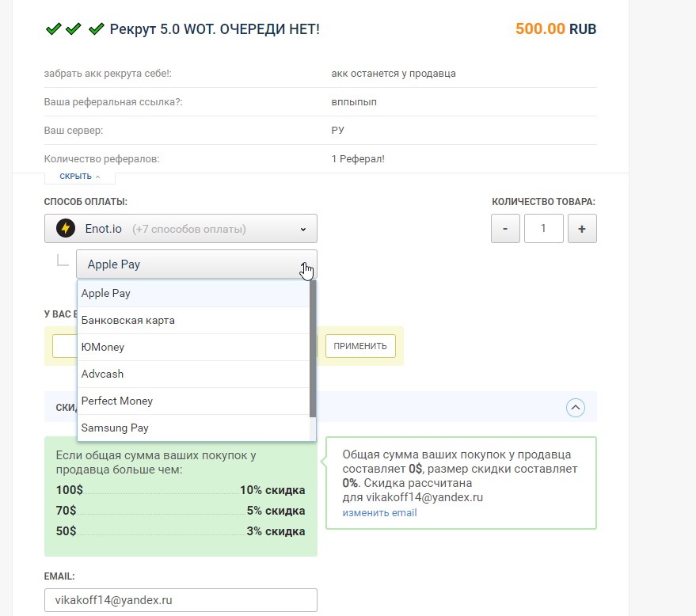Select Apple Pay from the list
The width and height of the screenshot is (696, 616).
[x=106, y=293]
